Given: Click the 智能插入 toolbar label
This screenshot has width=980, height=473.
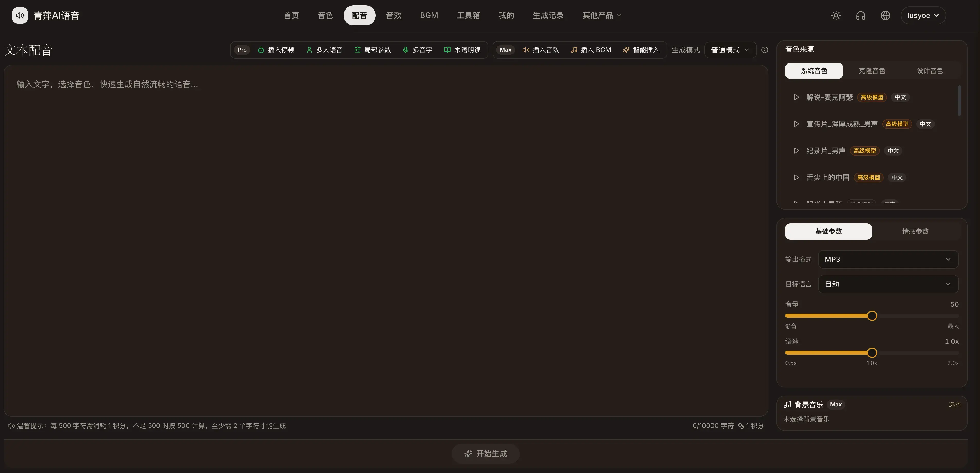Looking at the screenshot, I should [646, 50].
